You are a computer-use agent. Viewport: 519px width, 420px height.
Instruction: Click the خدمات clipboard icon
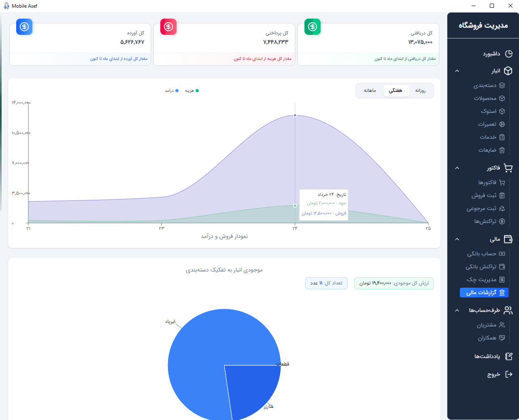click(502, 137)
